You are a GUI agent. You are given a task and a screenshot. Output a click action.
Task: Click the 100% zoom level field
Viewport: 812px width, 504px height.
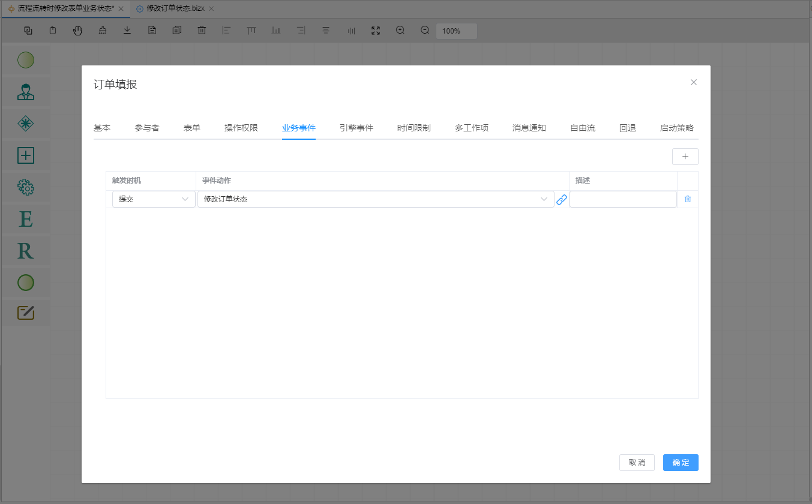[456, 31]
